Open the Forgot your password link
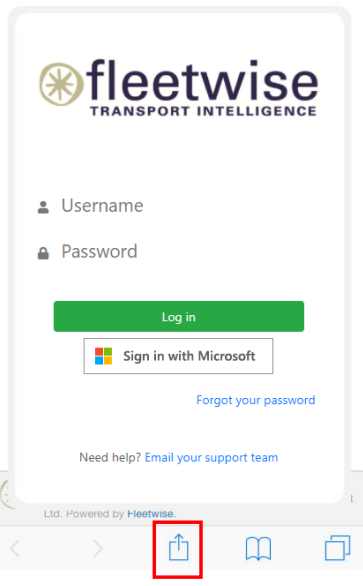 (256, 400)
